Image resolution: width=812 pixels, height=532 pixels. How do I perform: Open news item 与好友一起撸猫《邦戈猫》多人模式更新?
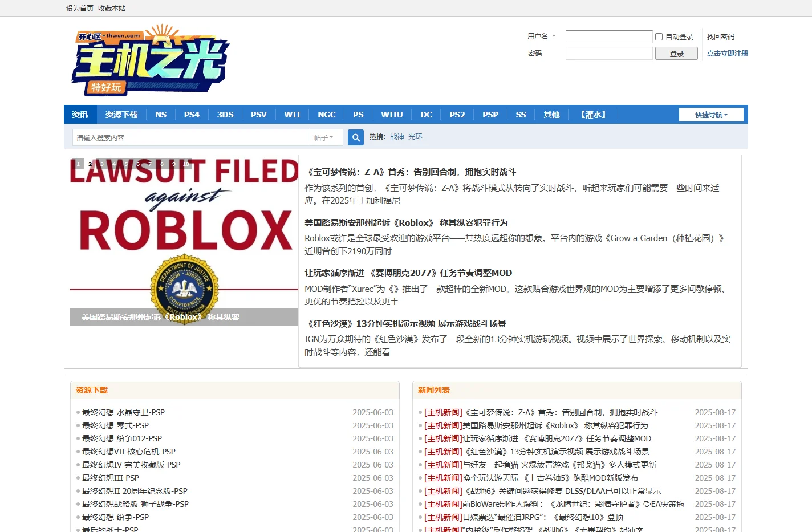coord(559,465)
